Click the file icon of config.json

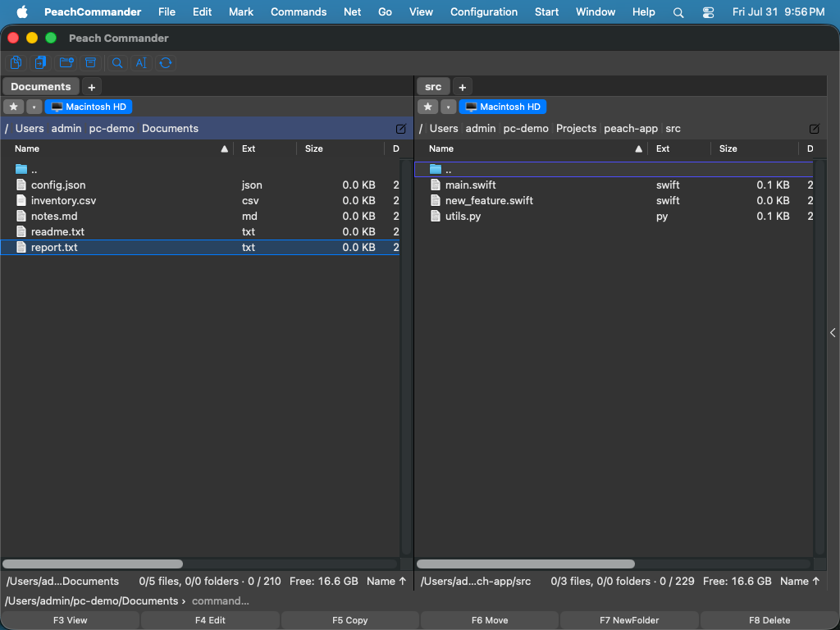21,185
